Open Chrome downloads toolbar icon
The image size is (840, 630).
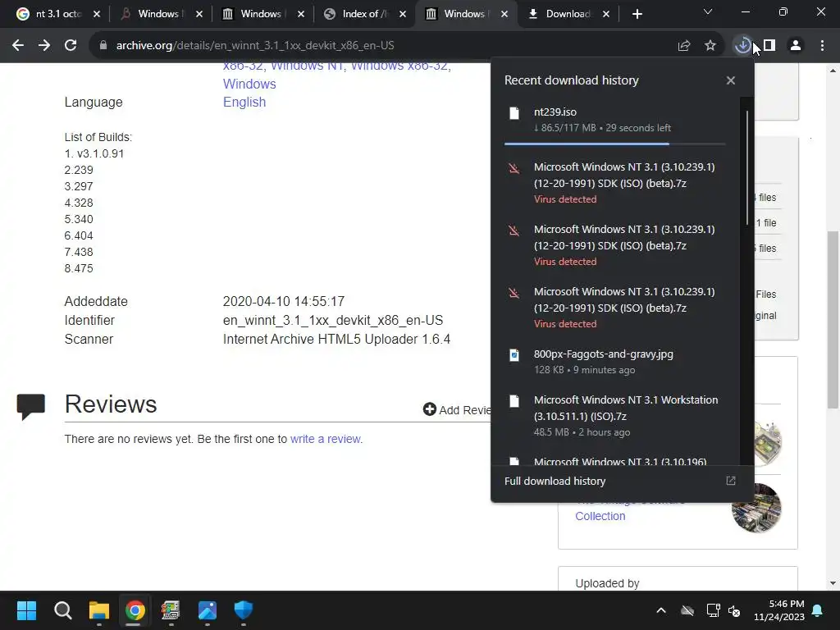point(742,46)
